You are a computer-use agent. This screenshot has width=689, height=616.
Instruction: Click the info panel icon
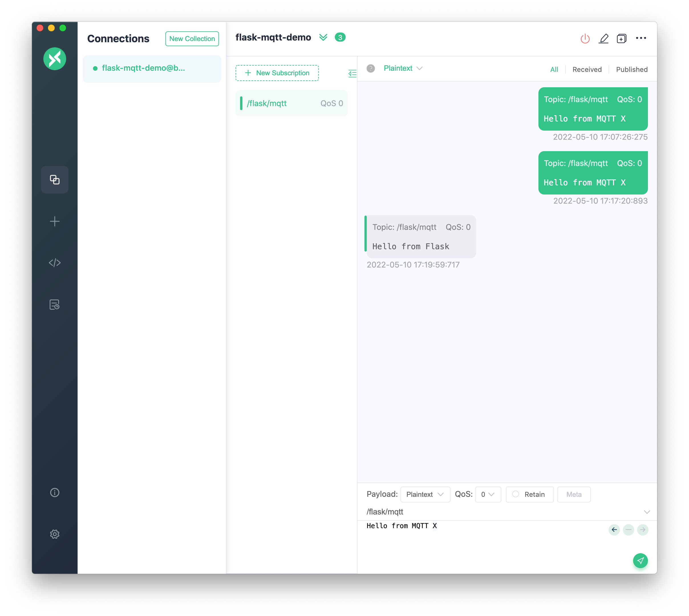(x=55, y=492)
